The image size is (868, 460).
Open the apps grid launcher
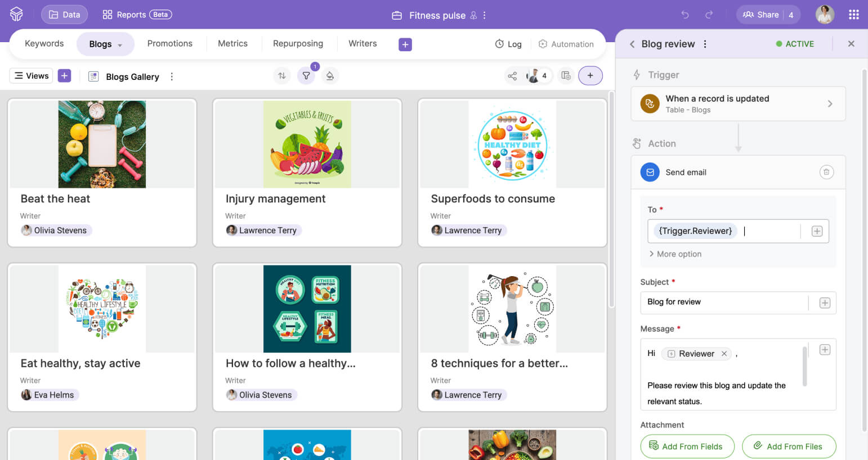(x=854, y=15)
